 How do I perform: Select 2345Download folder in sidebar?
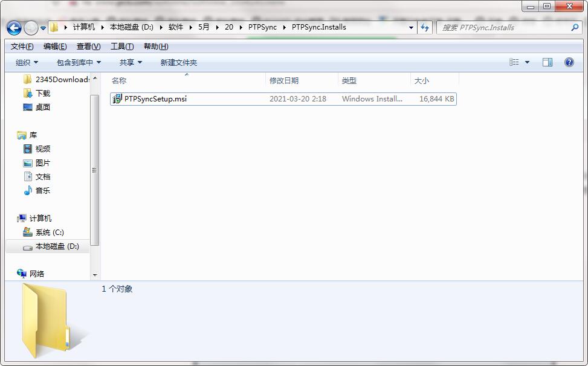pos(56,79)
